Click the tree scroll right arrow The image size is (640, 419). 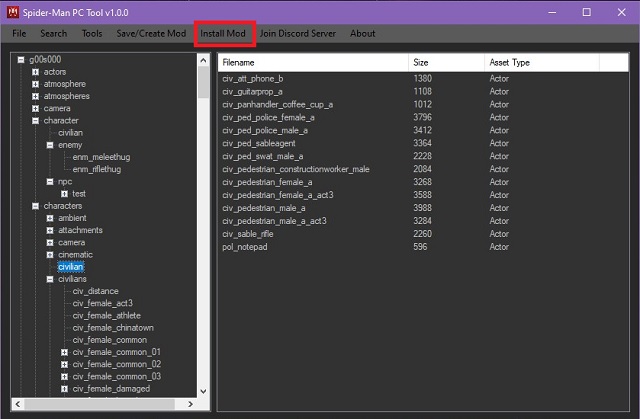pos(190,404)
